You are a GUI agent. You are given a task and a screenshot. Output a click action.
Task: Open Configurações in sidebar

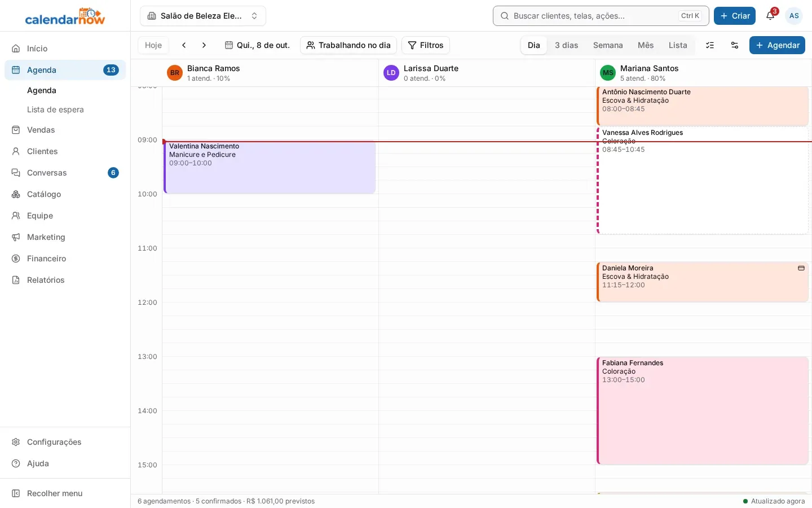[x=65, y=442]
